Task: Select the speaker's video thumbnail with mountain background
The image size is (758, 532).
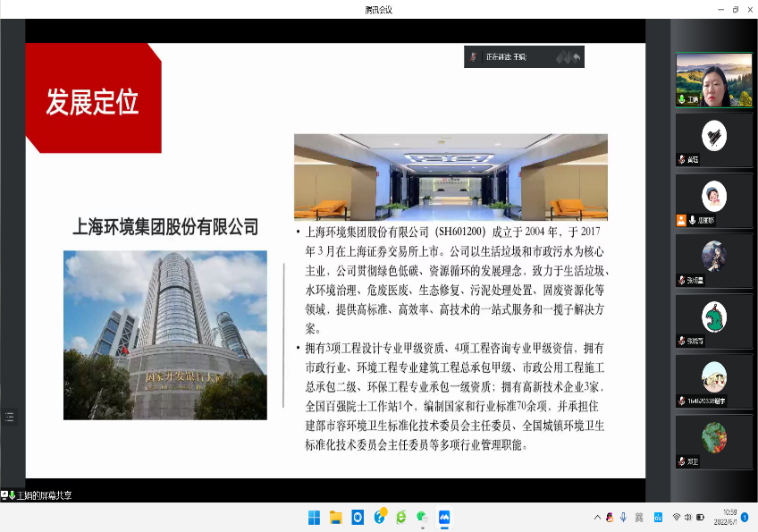Action: coord(713,80)
